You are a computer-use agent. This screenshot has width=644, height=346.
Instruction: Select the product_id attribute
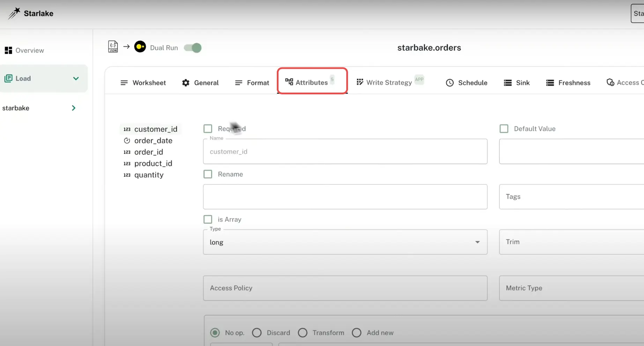click(x=153, y=164)
